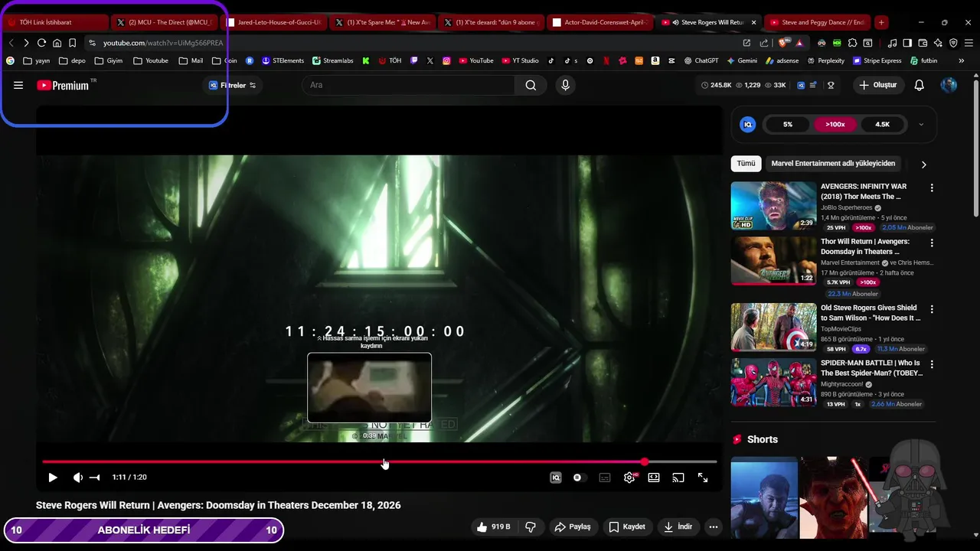Open Instagram bookmark icon

tap(446, 60)
